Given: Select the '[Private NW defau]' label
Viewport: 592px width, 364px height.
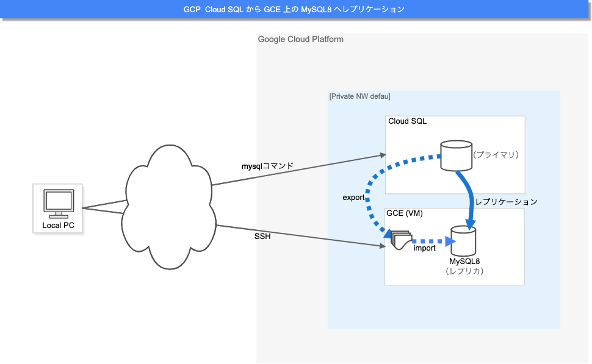Looking at the screenshot, I should 360,96.
